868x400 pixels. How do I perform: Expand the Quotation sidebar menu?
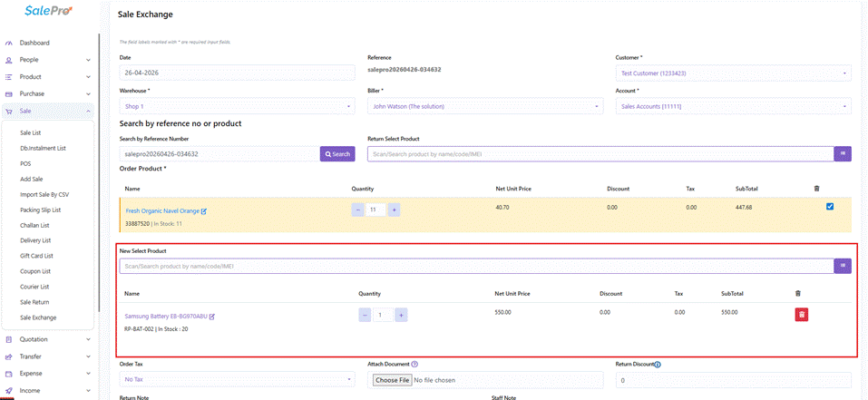47,339
